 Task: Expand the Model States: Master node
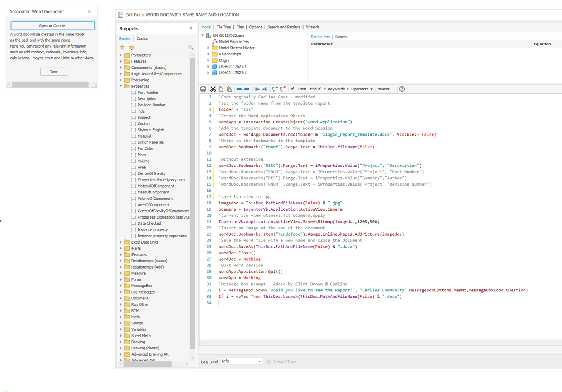[209, 48]
